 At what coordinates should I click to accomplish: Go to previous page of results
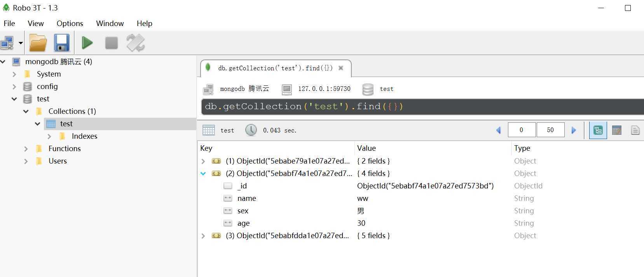(499, 130)
